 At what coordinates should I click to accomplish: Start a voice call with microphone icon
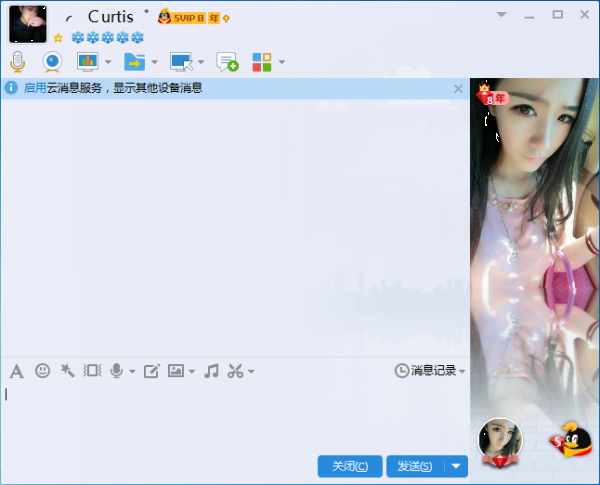[18, 62]
